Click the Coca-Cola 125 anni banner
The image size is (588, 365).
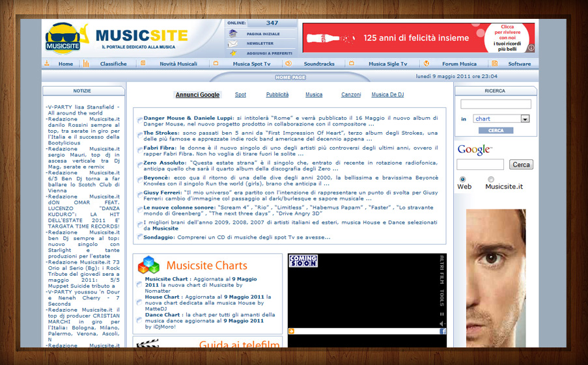(419, 38)
